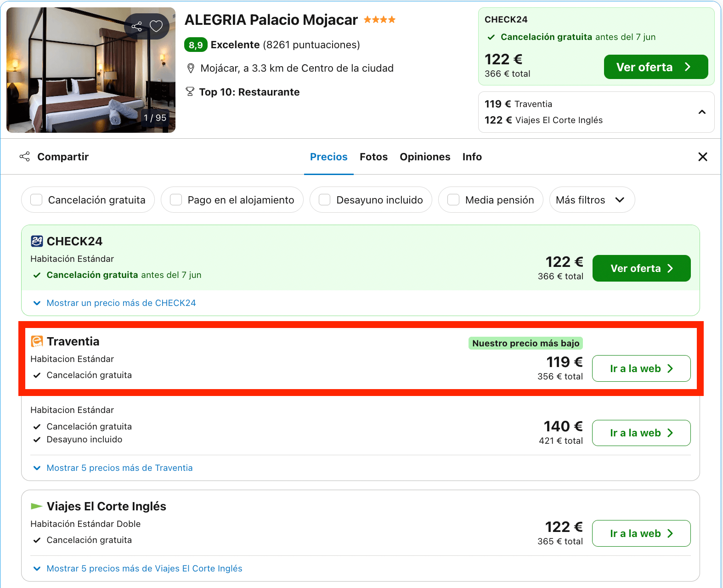
Task: Tick the Media pensión filter checkbox
Action: [453, 200]
